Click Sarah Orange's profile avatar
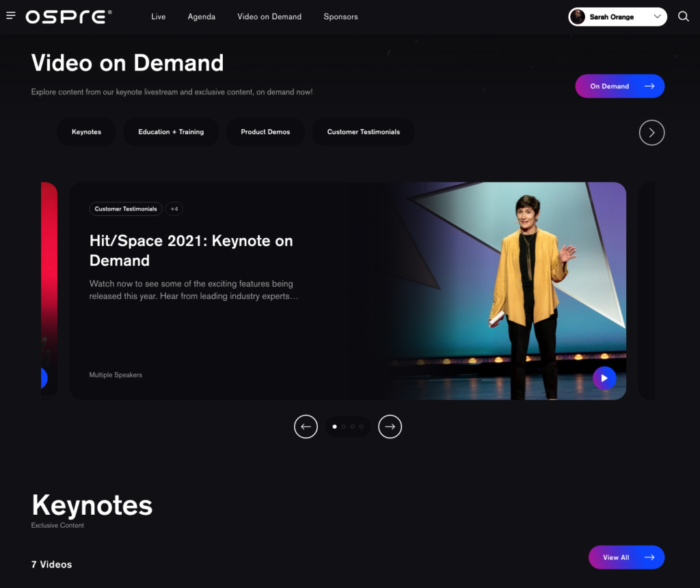The width and height of the screenshot is (700, 588). (578, 17)
